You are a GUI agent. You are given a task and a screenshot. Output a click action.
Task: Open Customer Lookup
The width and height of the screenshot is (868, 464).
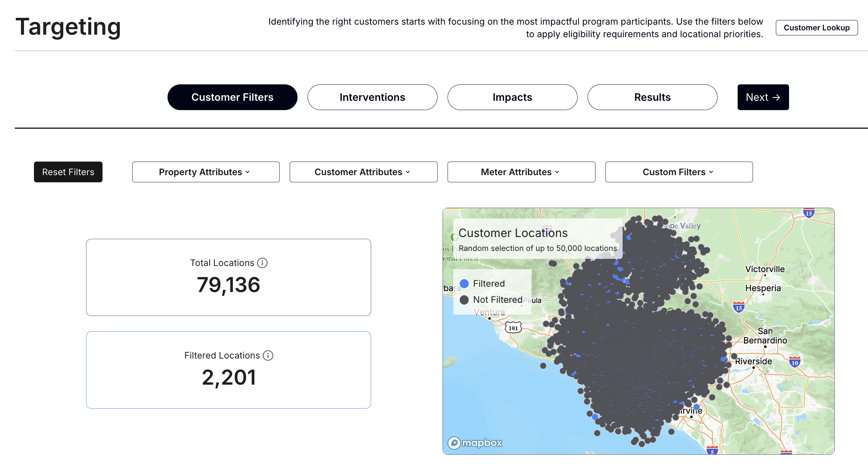coord(817,28)
